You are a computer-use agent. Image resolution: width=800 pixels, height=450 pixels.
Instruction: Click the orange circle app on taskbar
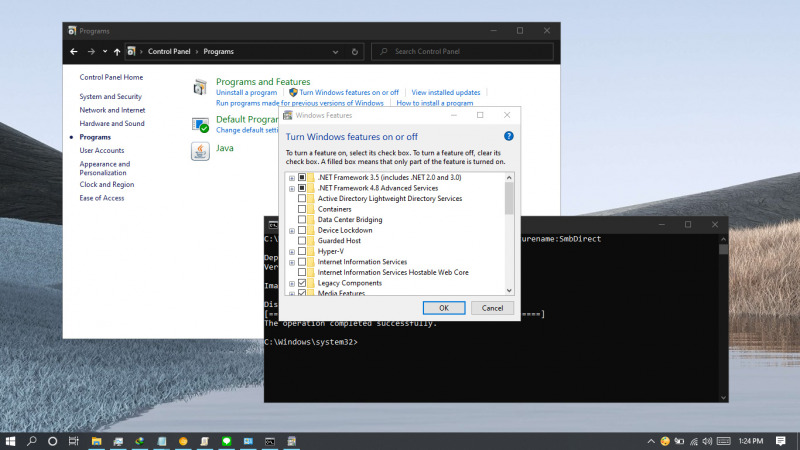[x=183, y=441]
